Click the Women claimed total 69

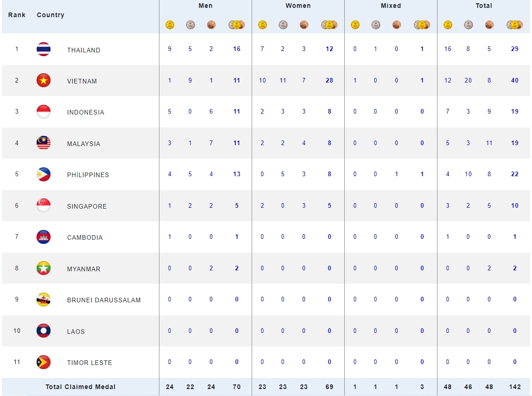click(329, 387)
